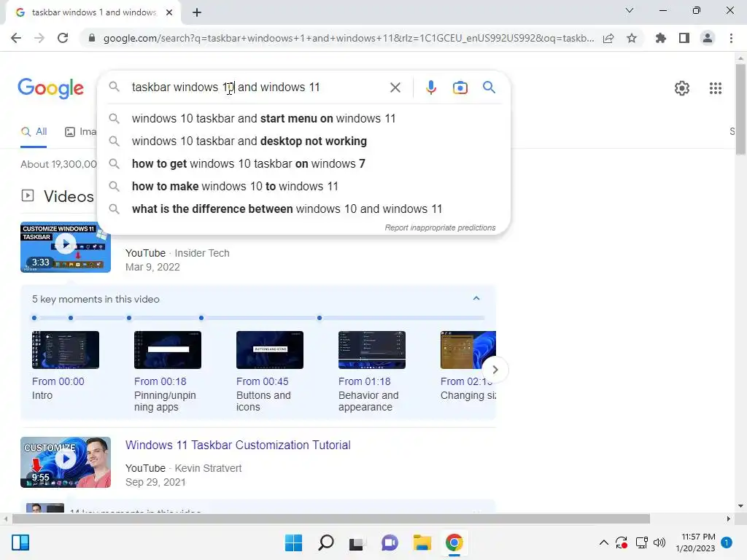Image resolution: width=747 pixels, height=560 pixels.
Task: Click the Chrome address bar URL
Action: (349, 38)
